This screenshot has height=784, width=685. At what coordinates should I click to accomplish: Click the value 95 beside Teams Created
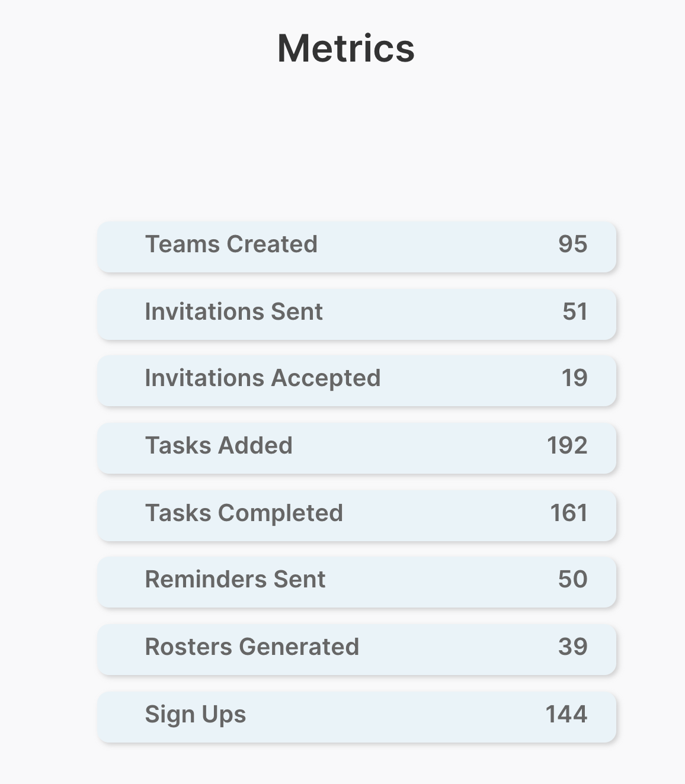pos(572,245)
